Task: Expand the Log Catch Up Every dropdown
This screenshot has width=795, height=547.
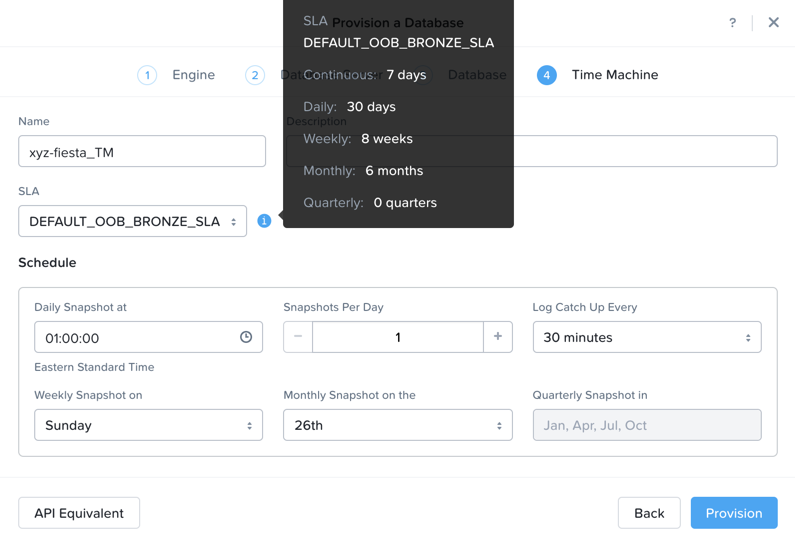Action: coord(647,337)
